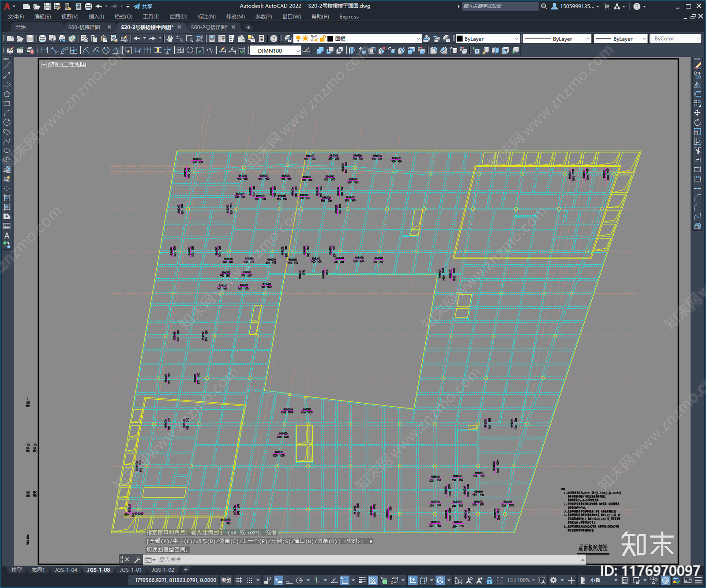
Task: Select the Rectangle draw tool
Action: pos(7,104)
